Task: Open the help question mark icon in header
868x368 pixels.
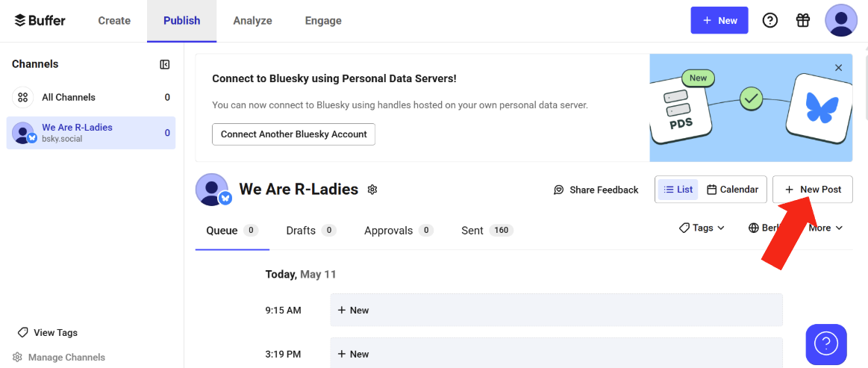Action: [x=770, y=20]
